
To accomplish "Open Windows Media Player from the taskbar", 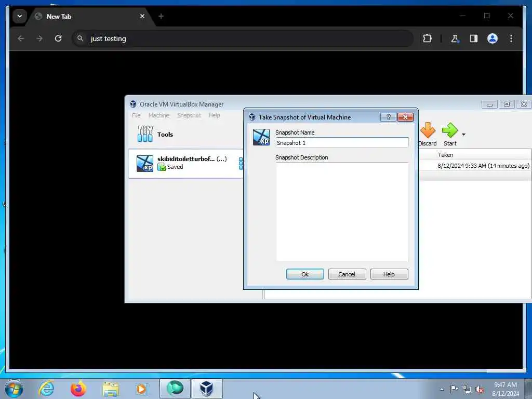I will [142, 389].
